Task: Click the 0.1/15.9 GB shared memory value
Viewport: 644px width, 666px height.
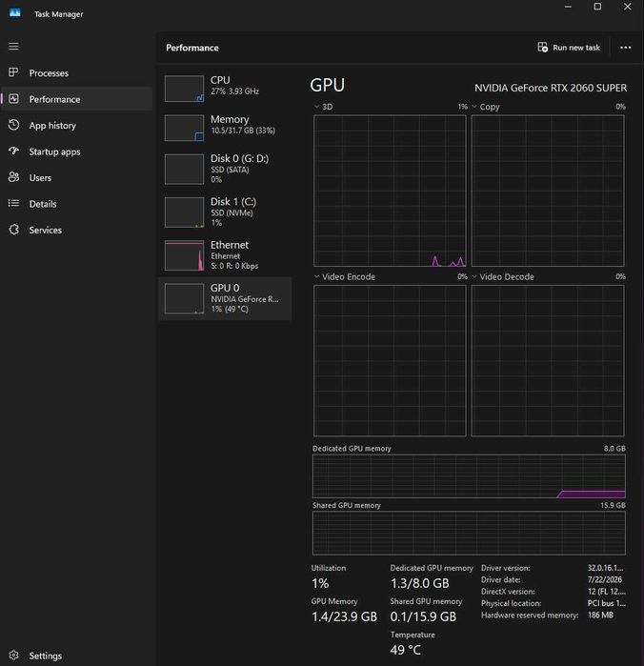Action: point(423,616)
